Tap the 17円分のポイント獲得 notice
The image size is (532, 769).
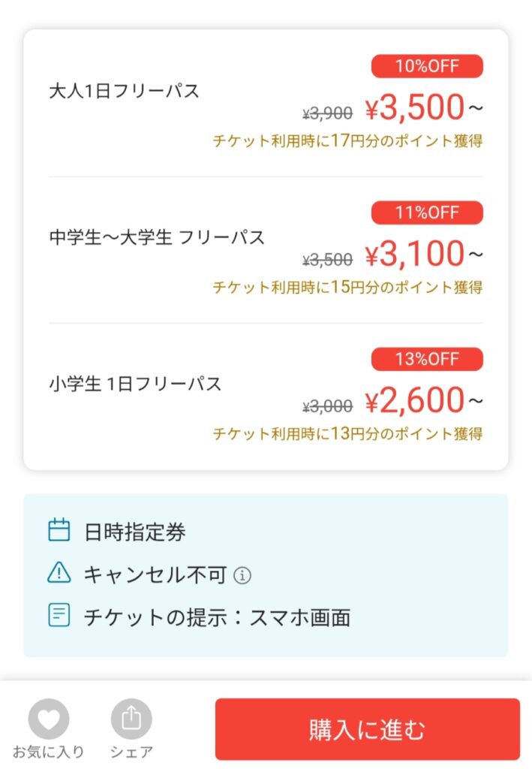tap(347, 140)
